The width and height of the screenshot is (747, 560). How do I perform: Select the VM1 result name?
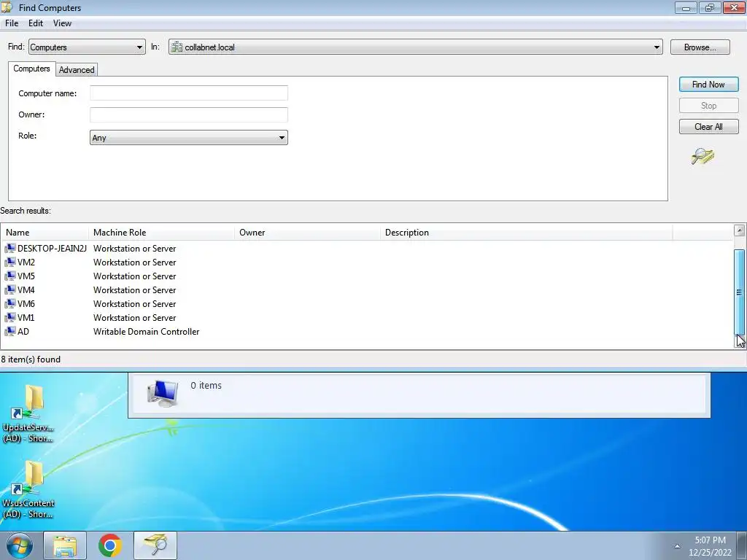point(26,317)
